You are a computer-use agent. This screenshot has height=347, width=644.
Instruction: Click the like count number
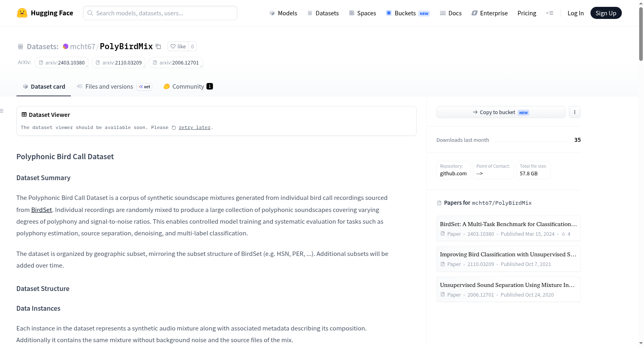192,46
